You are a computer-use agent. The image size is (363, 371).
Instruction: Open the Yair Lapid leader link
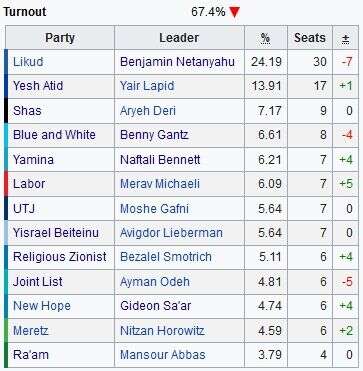tap(147, 86)
